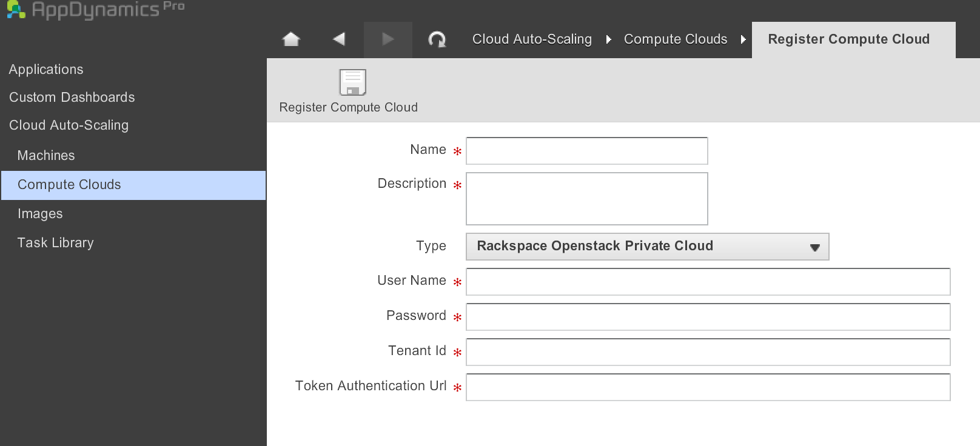Select Register Compute Cloud tab
Screen dimensions: 980x446
(853, 40)
